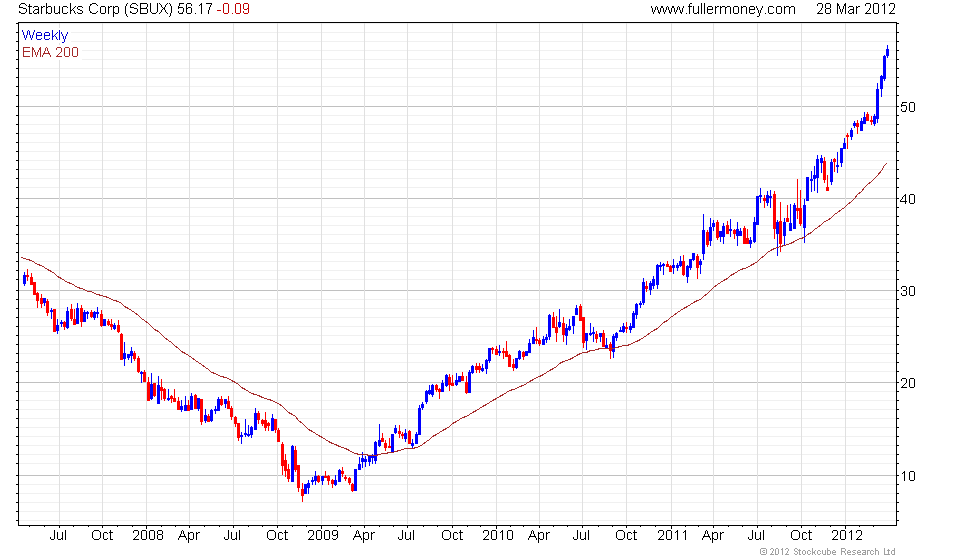The height and width of the screenshot is (560, 980).
Task: Click the latest candlestick near 56
Action: coord(888,52)
